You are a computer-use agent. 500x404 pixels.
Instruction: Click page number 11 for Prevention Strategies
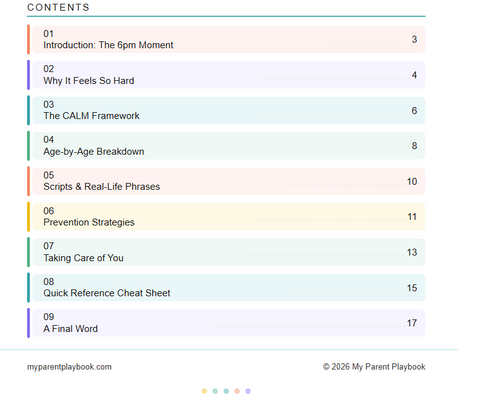pos(412,217)
